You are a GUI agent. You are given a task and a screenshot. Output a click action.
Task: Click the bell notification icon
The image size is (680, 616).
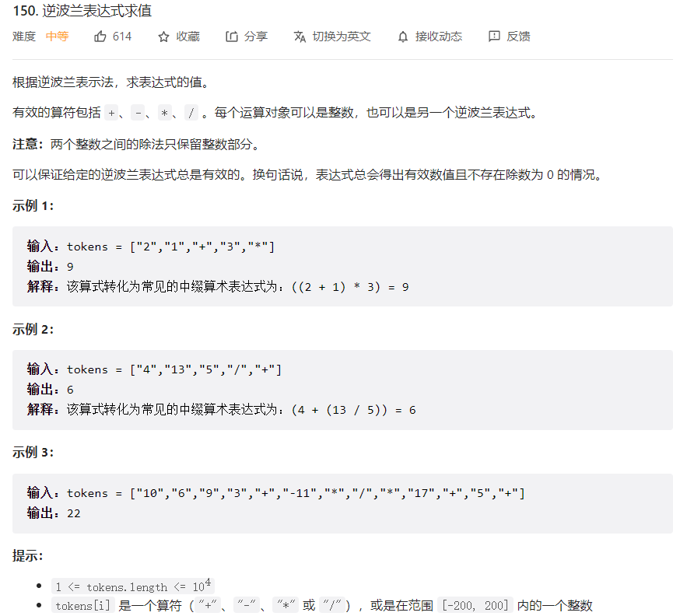[x=403, y=37]
